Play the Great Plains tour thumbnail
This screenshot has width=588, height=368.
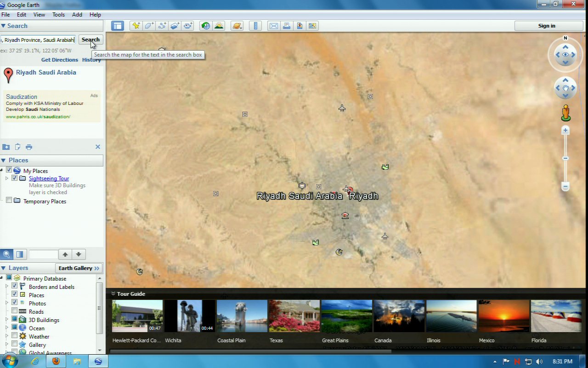tap(346, 316)
